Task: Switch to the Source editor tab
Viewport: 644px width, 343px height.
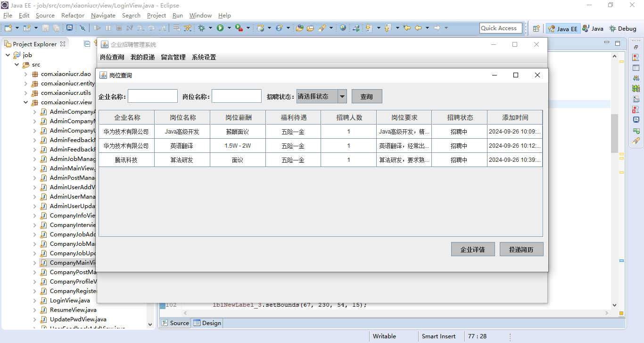Action: [x=175, y=323]
